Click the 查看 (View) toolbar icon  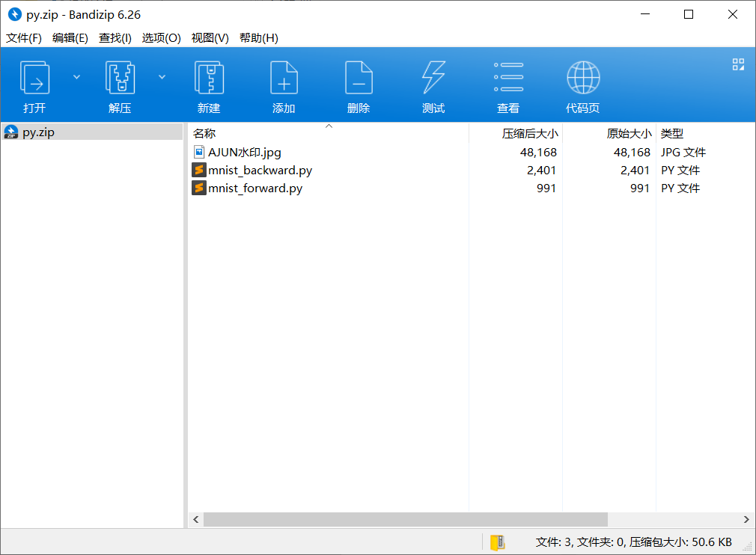click(x=508, y=84)
